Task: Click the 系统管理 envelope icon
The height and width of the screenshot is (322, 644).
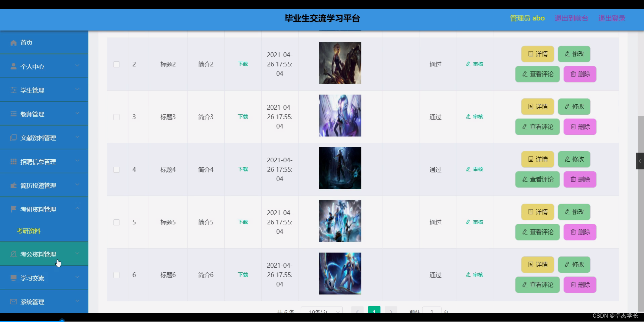Action: [x=13, y=302]
